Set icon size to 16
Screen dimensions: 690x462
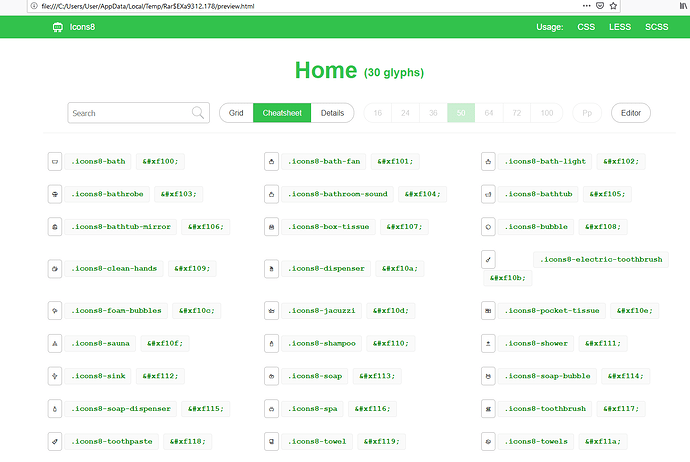378,113
